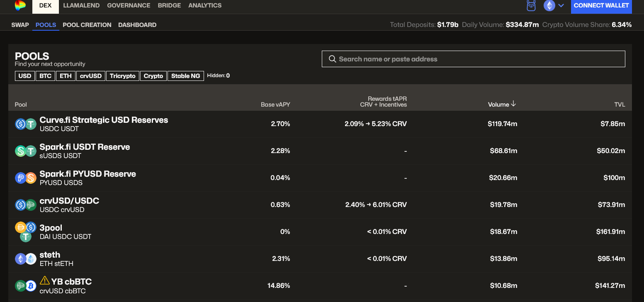Image resolution: width=644 pixels, height=302 pixels.
Task: Click the Hidden: 0 counter
Action: pos(219,75)
